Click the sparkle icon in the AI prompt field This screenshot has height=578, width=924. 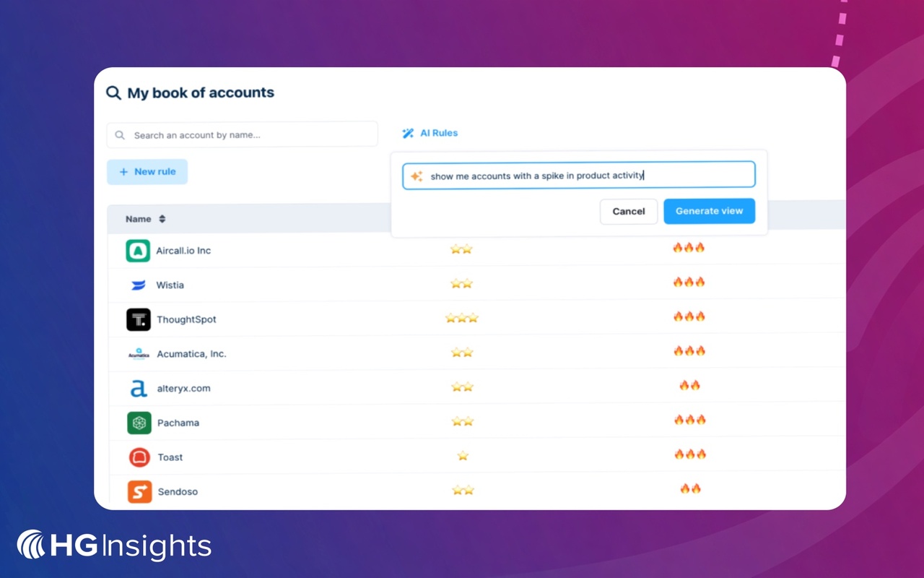pos(417,176)
